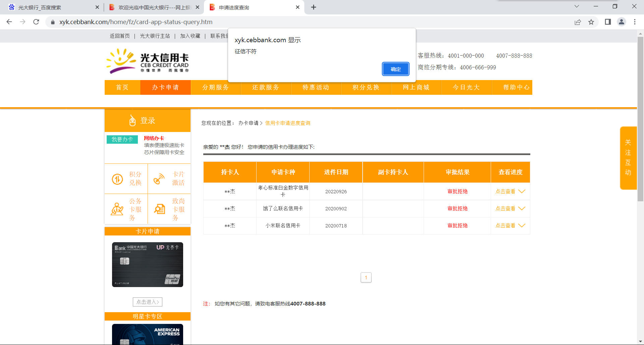The image size is (644, 345).
Task: Expand progress chevron for 小米联名信用卡 row
Action: coord(522,225)
